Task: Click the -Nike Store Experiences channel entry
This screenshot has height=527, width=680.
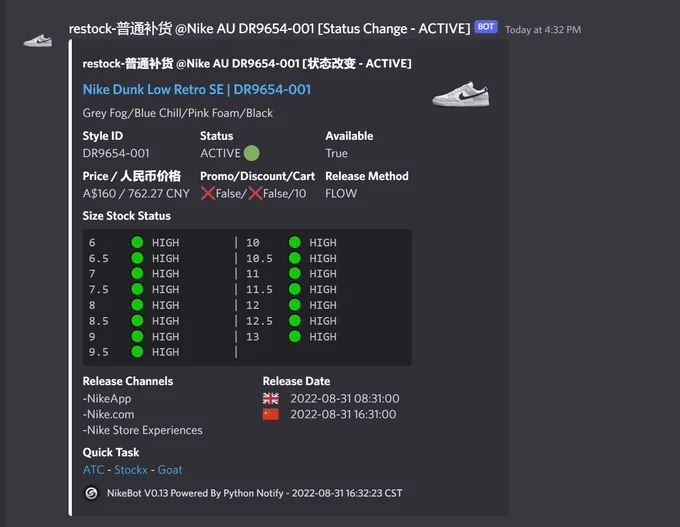Action: pos(142,430)
